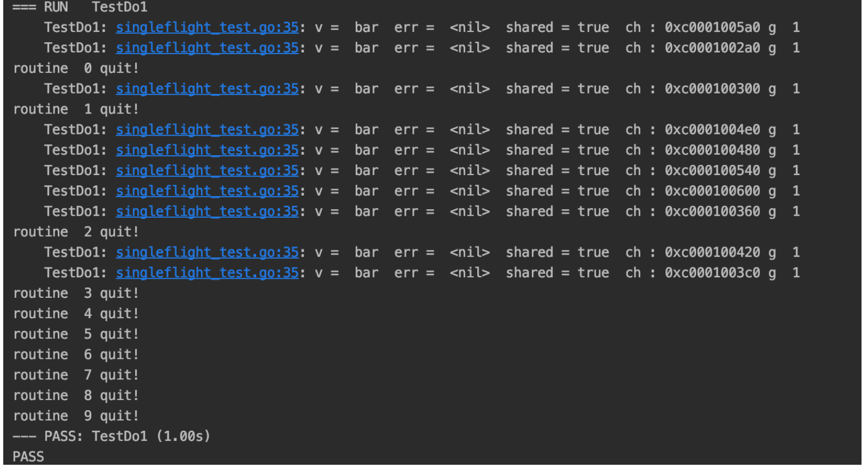868x468 pixels.
Task: Click the '=== RUN TestDo1' header line
Action: click(x=80, y=8)
